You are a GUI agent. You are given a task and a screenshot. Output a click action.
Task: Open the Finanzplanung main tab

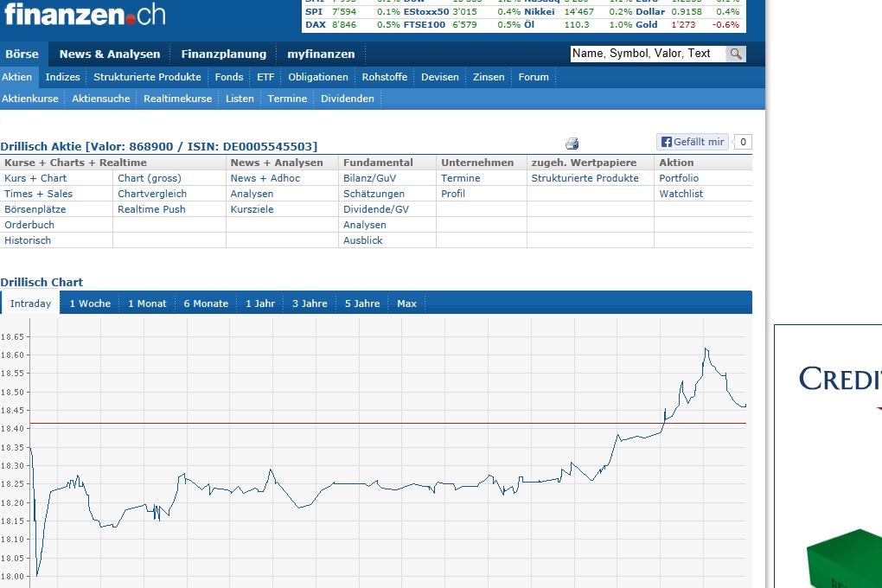point(224,54)
